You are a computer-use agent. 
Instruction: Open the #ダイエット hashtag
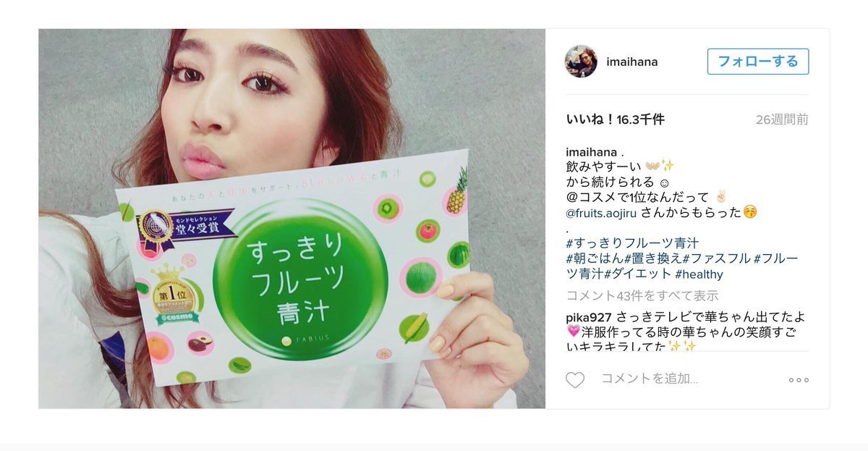point(637,274)
